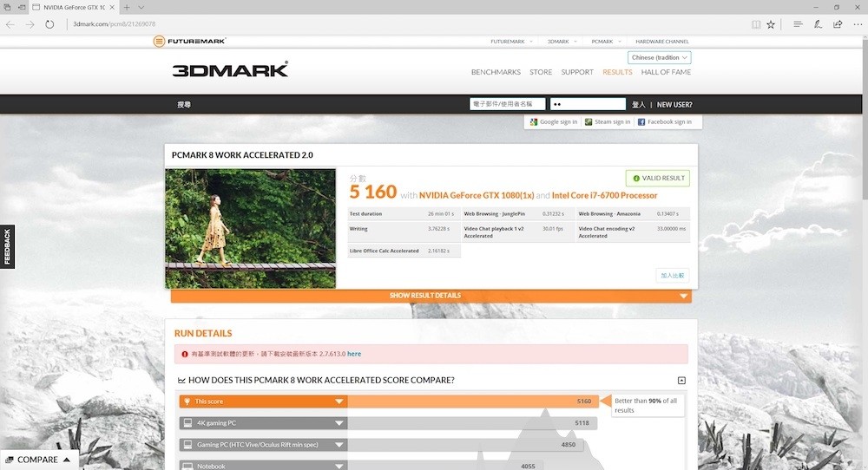Open the Benchmarks menu
The image size is (868, 470).
coord(496,72)
